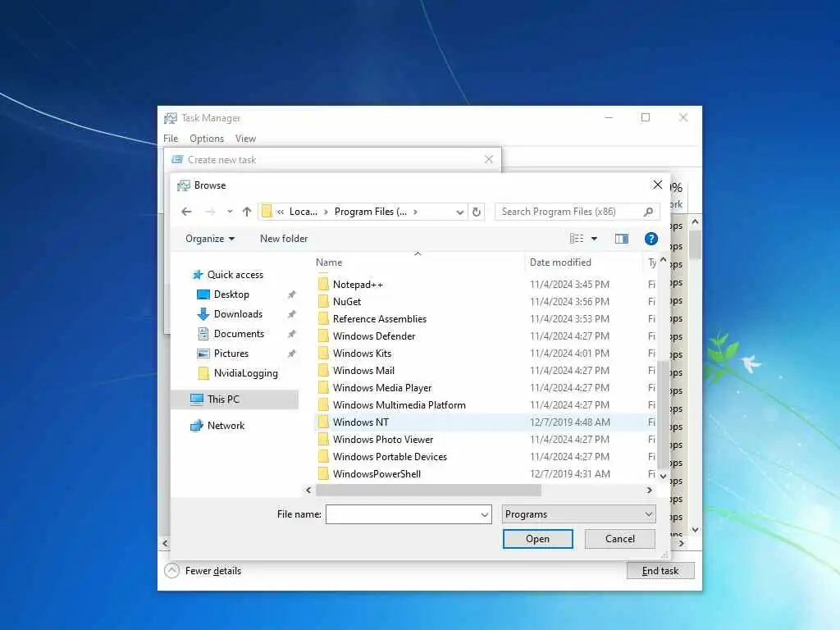Collapse Task Manager with Fewer details
Image resolution: width=840 pixels, height=630 pixels.
coord(203,571)
